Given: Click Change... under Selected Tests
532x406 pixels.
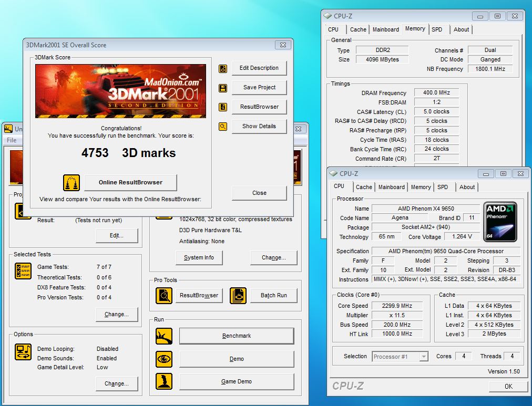Looking at the screenshot, I should pos(117,314).
